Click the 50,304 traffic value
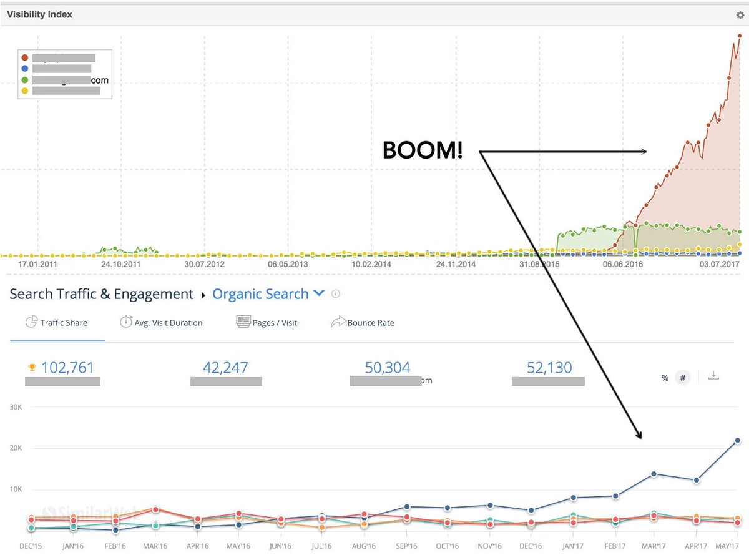This screenshot has height=560, width=749. (x=388, y=368)
